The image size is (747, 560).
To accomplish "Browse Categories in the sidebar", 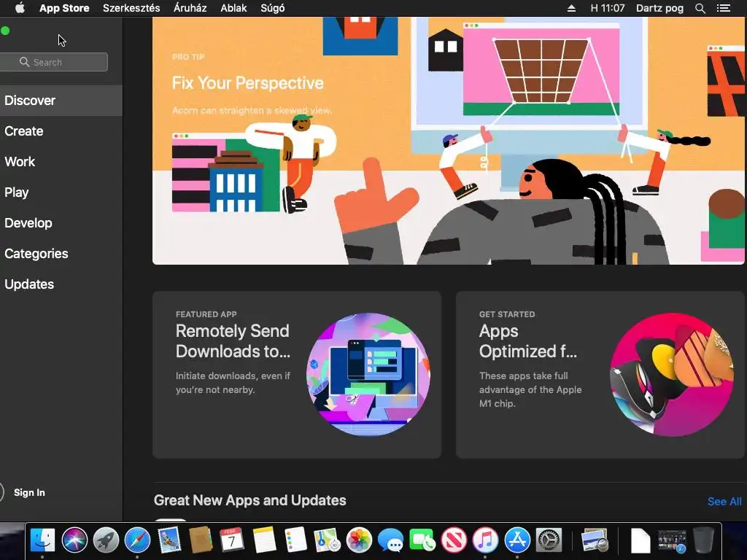I will [61, 253].
